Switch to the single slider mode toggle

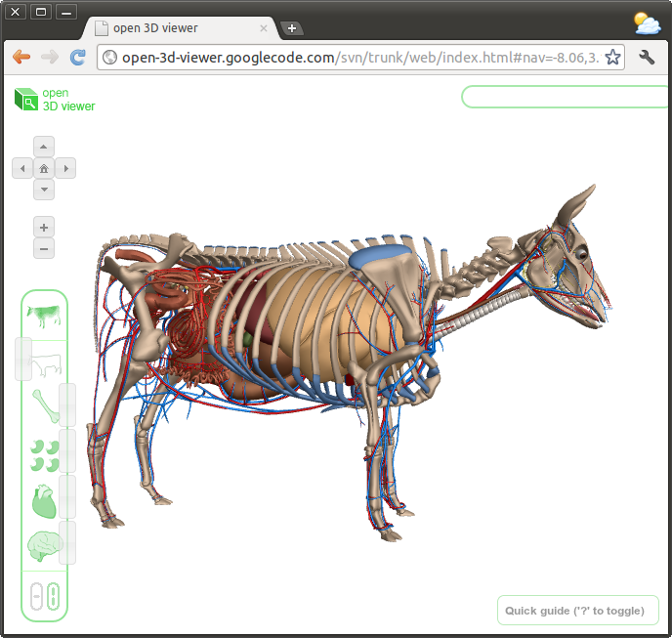[x=37, y=596]
